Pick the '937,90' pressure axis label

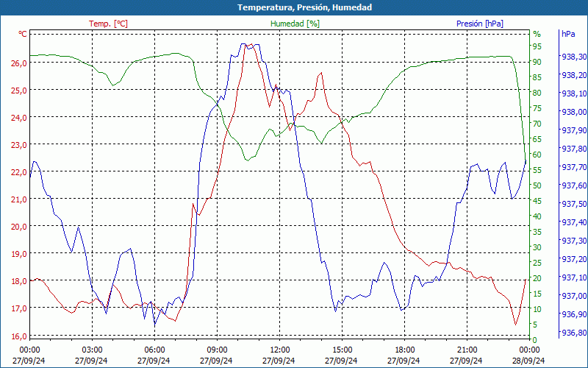pyautogui.click(x=574, y=130)
